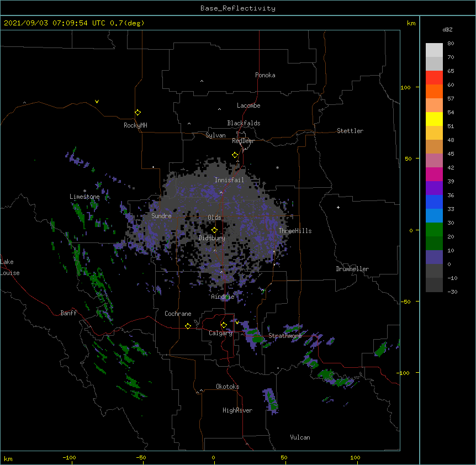This screenshot has width=476, height=465.
Task: Click the Drumheller city label
Action: click(352, 269)
